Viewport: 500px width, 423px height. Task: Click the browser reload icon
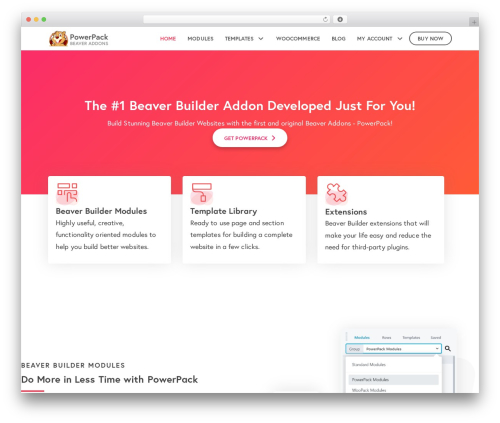pyautogui.click(x=325, y=20)
